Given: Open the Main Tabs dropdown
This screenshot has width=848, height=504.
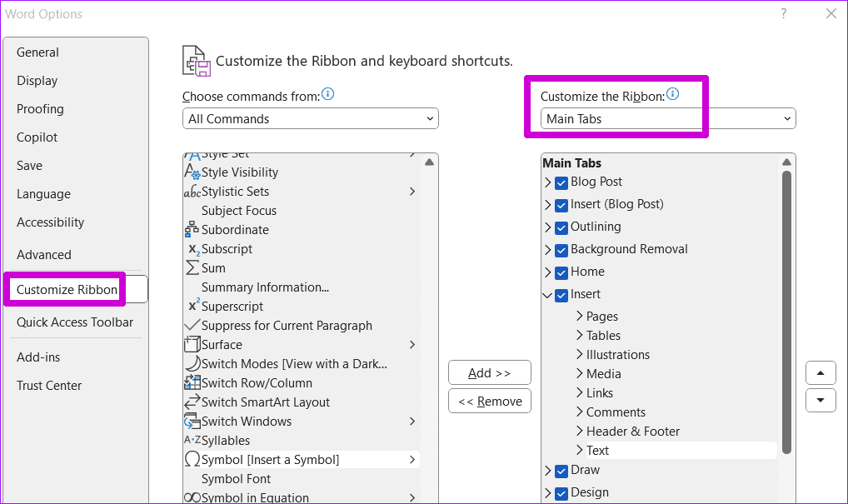Looking at the screenshot, I should point(668,118).
